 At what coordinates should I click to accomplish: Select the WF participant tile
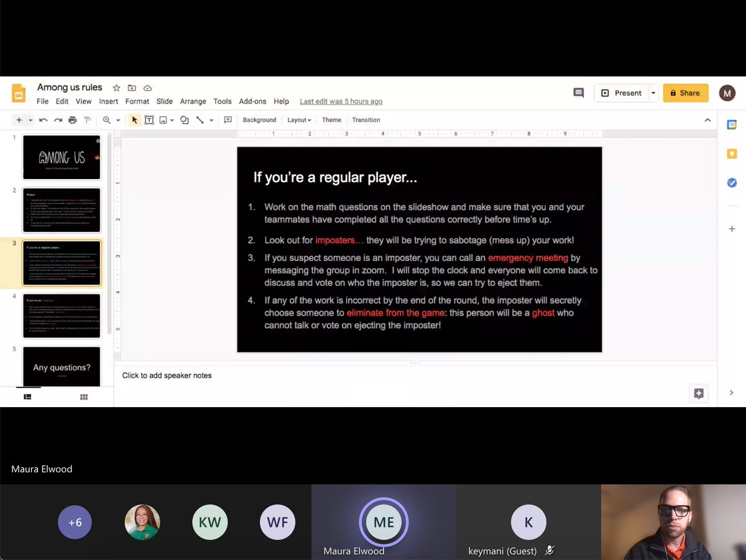[277, 522]
